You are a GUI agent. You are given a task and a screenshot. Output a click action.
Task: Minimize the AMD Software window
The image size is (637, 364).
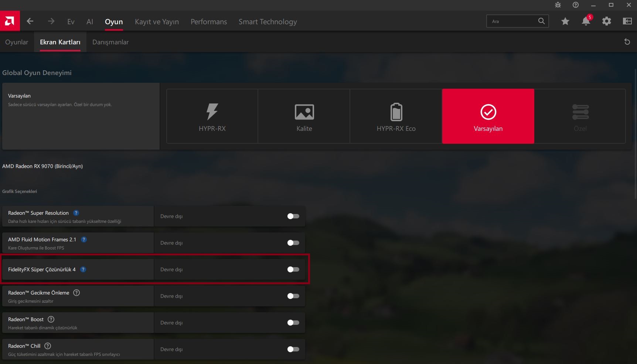pos(593,5)
